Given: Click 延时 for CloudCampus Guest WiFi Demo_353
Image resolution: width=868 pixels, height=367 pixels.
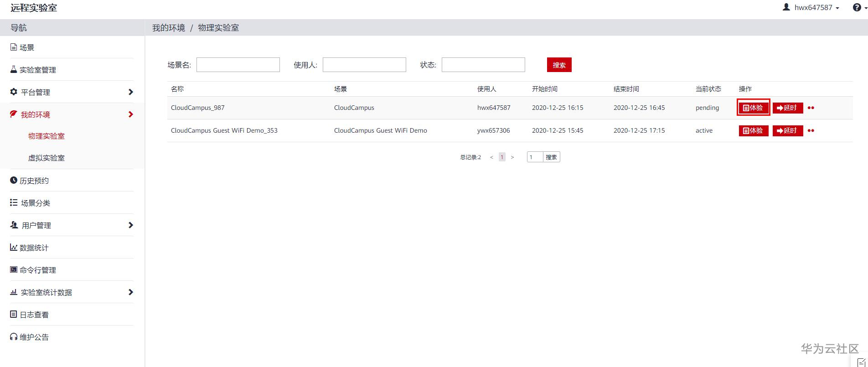Looking at the screenshot, I should pos(788,130).
